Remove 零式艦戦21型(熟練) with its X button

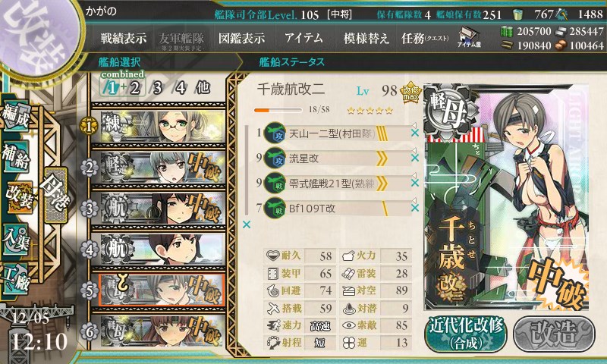(x=414, y=183)
